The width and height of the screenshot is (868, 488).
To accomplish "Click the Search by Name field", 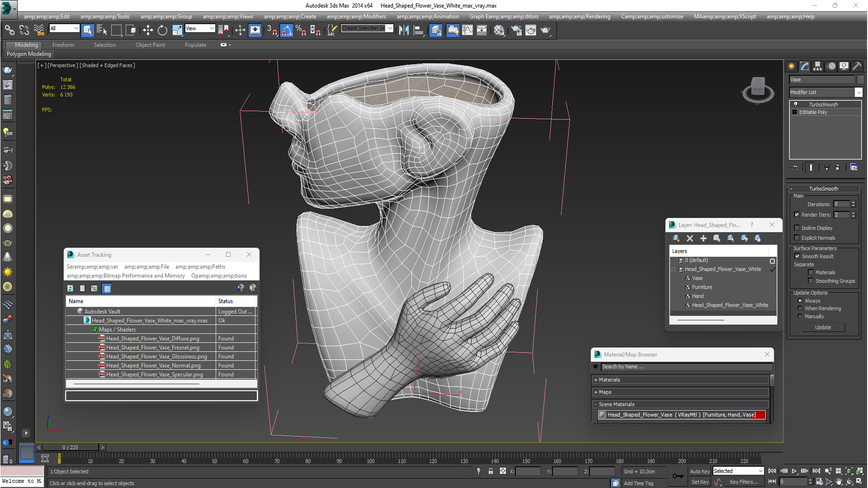I will click(x=686, y=366).
